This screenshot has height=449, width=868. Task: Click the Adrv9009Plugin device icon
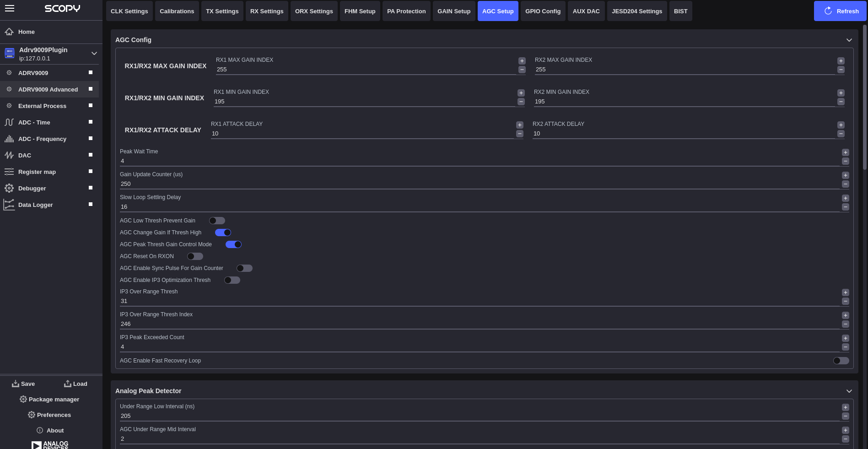10,54
